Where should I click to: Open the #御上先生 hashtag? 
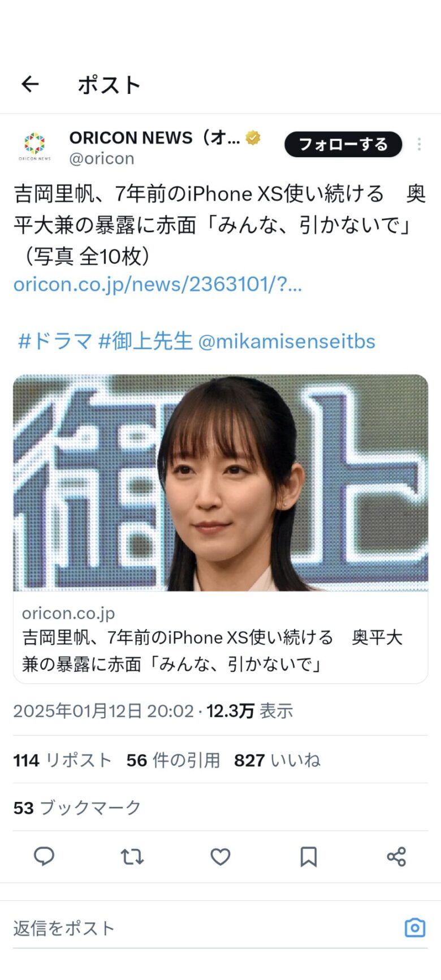click(145, 341)
